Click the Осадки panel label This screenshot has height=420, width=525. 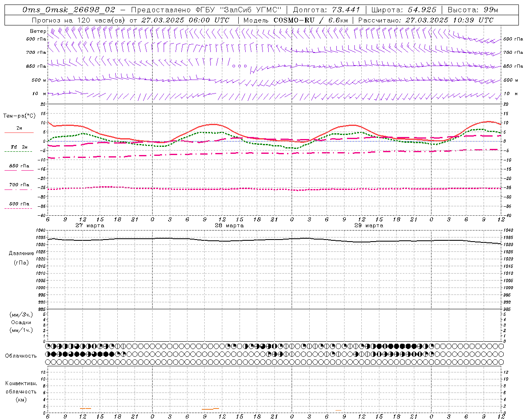[21, 322]
